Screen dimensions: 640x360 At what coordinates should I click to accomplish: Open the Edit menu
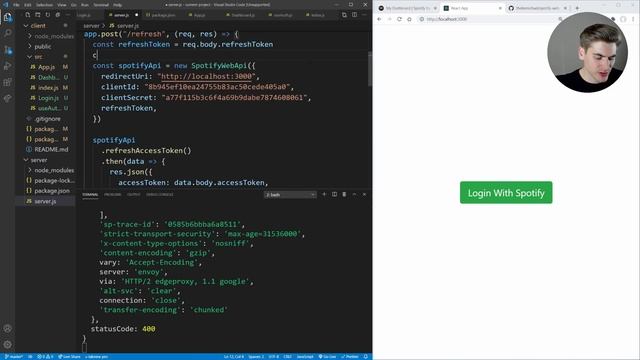27,5
